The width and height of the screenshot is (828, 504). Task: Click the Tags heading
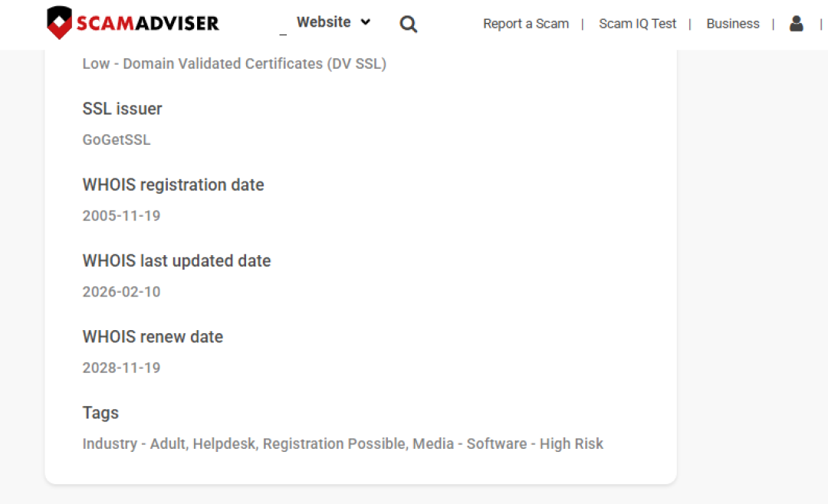coord(100,413)
